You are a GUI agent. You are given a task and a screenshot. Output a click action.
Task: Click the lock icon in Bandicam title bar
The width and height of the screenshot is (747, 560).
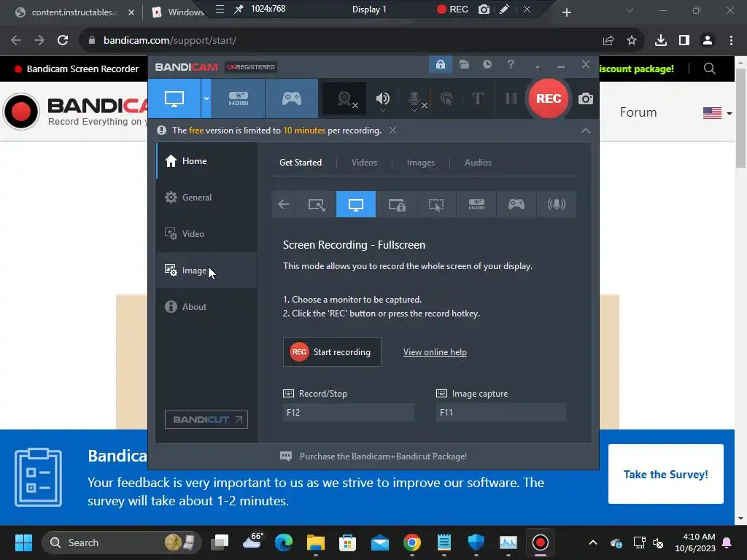pyautogui.click(x=440, y=64)
